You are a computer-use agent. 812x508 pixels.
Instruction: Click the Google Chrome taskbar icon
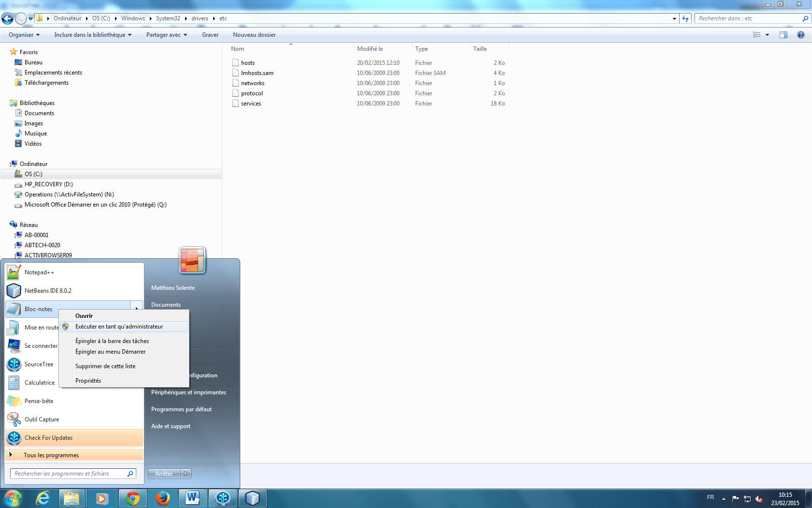tap(132, 498)
